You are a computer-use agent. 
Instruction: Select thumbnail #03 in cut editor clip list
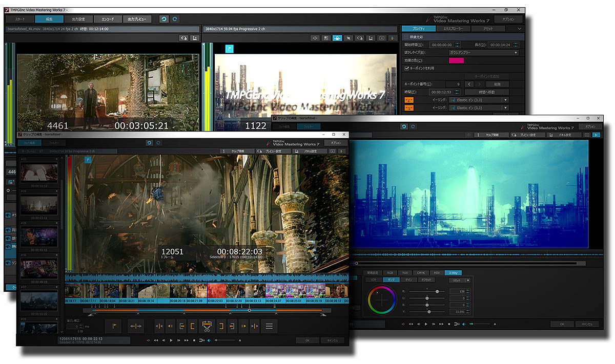click(x=39, y=174)
